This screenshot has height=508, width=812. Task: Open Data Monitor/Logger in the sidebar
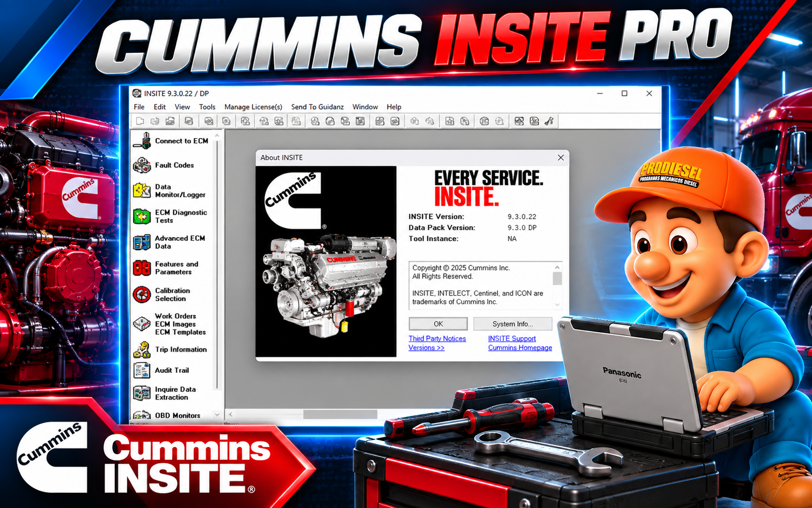(170, 190)
